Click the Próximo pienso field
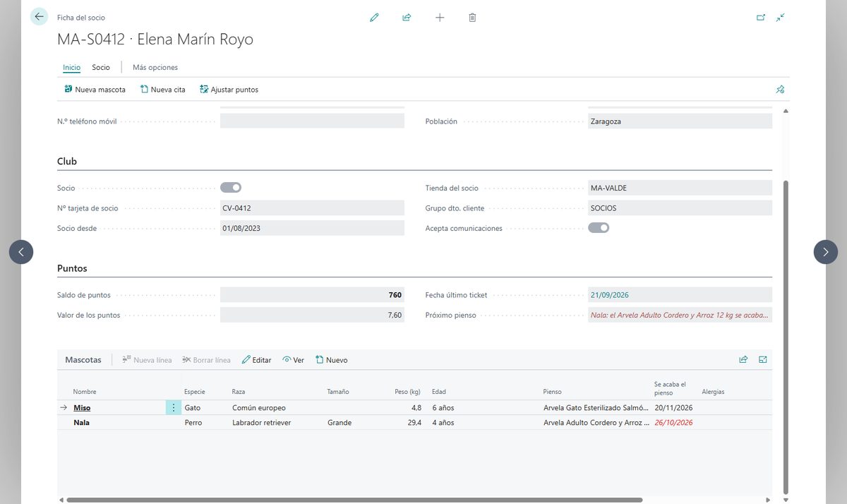This screenshot has width=847, height=504. pos(680,316)
